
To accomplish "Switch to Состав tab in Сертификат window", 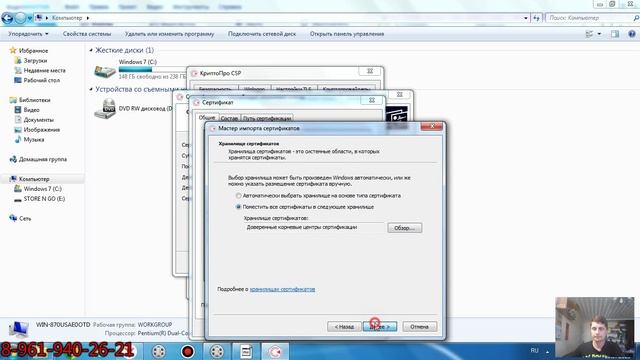I will tap(229, 118).
